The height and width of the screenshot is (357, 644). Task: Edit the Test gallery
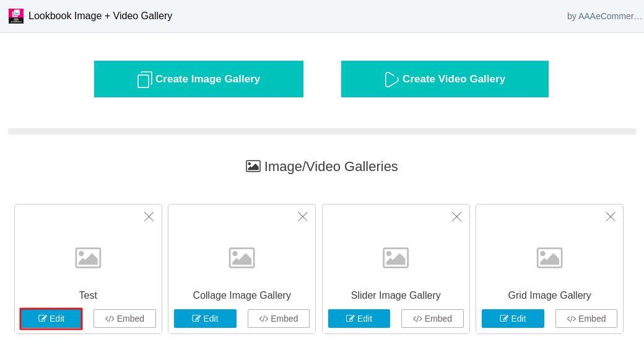pos(51,319)
